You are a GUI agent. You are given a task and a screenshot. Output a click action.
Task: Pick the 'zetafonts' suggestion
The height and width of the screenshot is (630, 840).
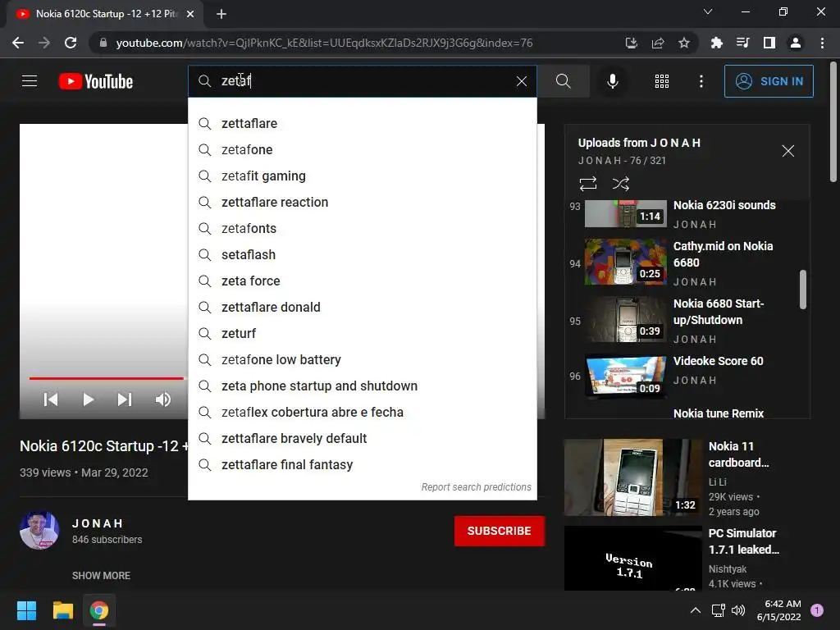[x=362, y=229]
